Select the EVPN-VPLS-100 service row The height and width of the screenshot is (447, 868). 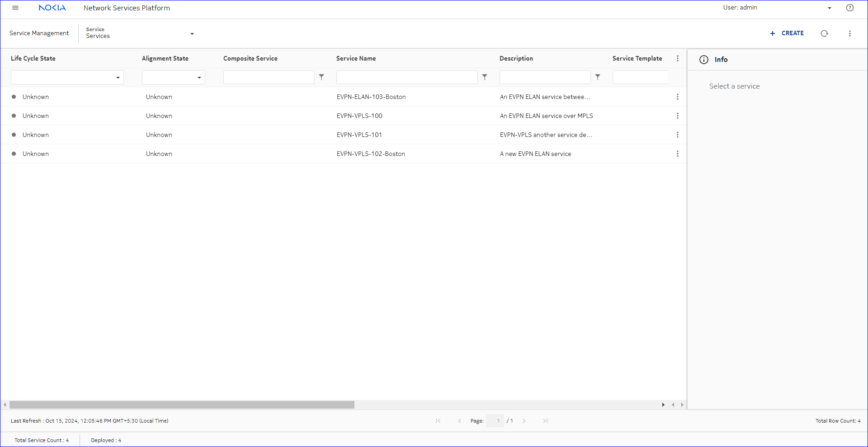click(359, 116)
